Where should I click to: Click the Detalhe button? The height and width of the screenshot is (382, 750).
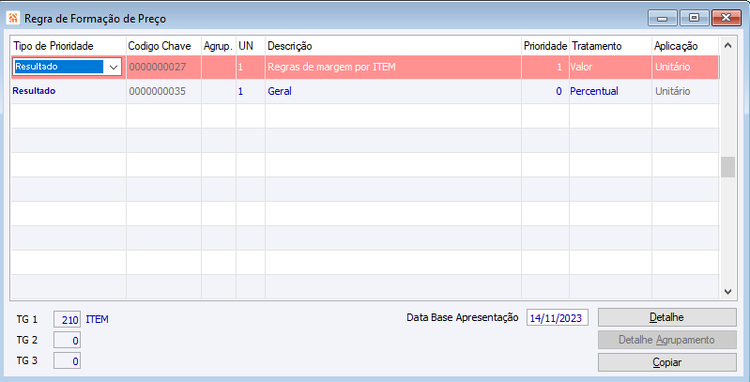[667, 317]
